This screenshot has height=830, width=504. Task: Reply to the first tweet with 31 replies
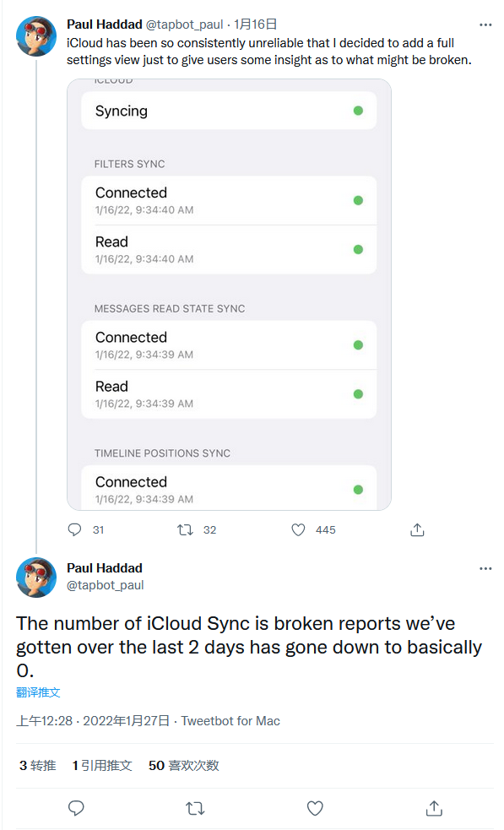coord(74,529)
